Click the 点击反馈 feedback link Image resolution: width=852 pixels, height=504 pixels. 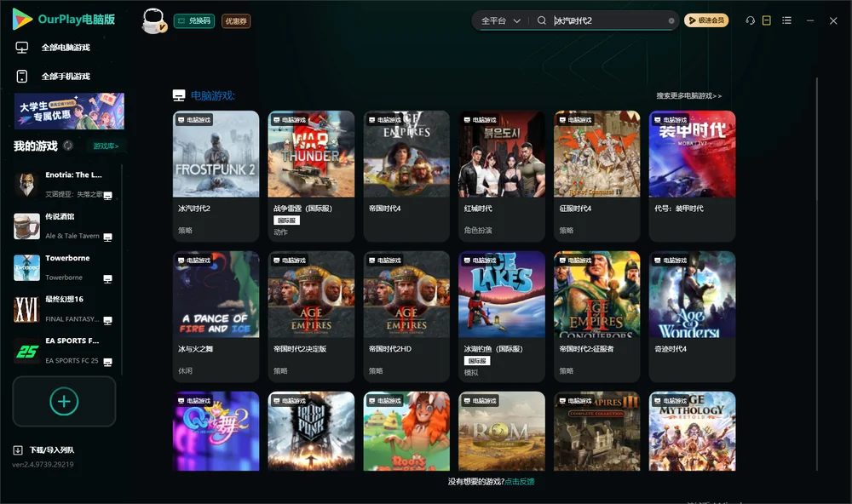click(x=520, y=481)
